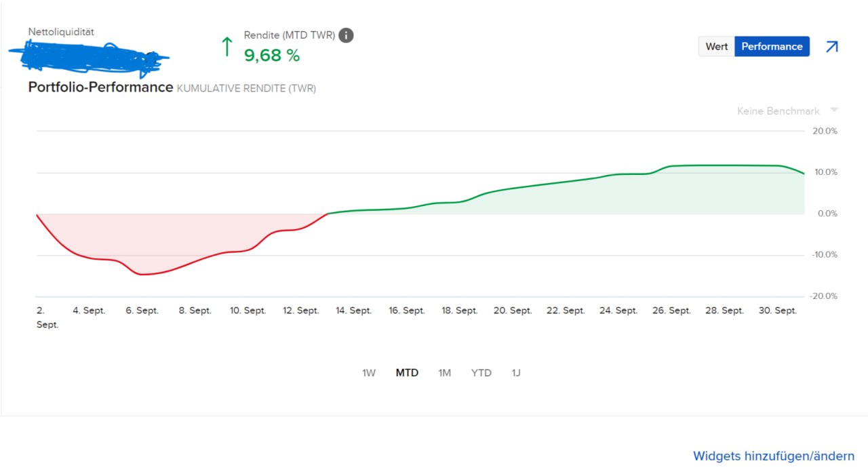Select the Performance view toggle
Image resolution: width=868 pixels, height=474 pixels.
coord(772,47)
